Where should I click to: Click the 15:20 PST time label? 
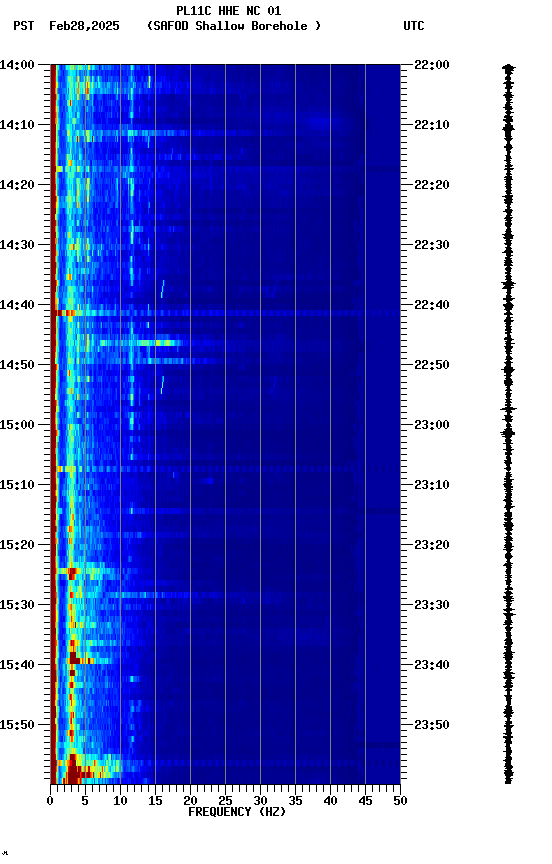click(17, 545)
